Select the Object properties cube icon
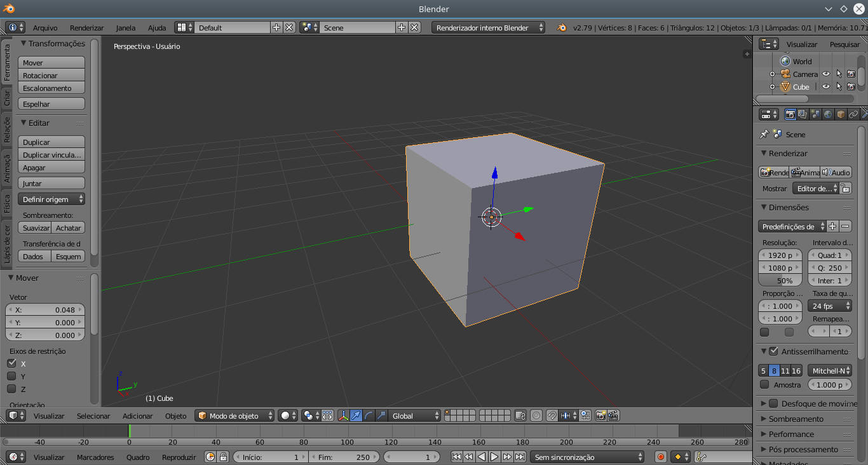868x465 pixels. pos(841,114)
